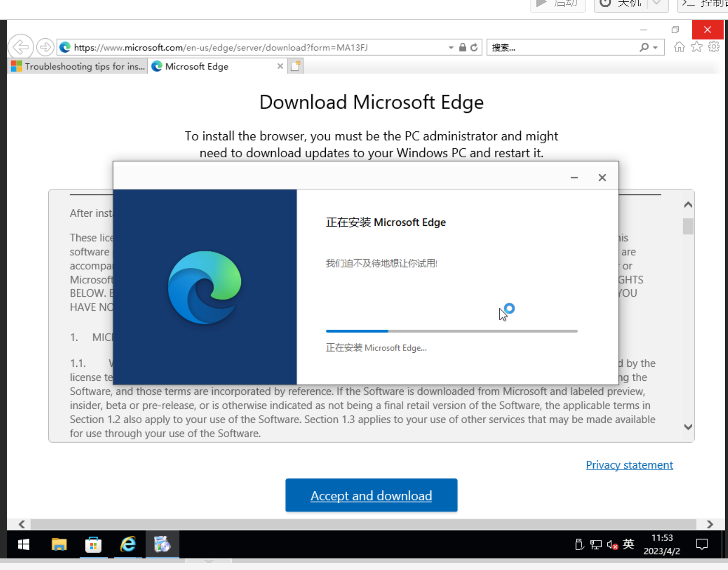
Task: Click Accept and download button
Action: pyautogui.click(x=371, y=495)
